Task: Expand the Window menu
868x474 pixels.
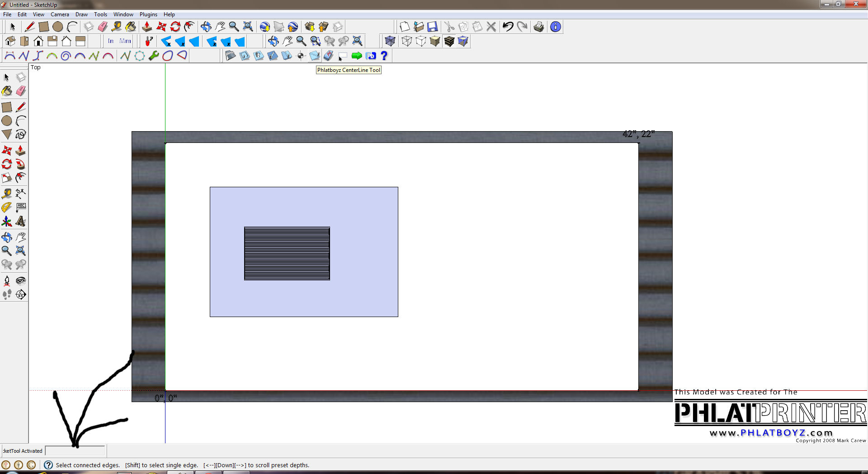Action: click(x=123, y=14)
